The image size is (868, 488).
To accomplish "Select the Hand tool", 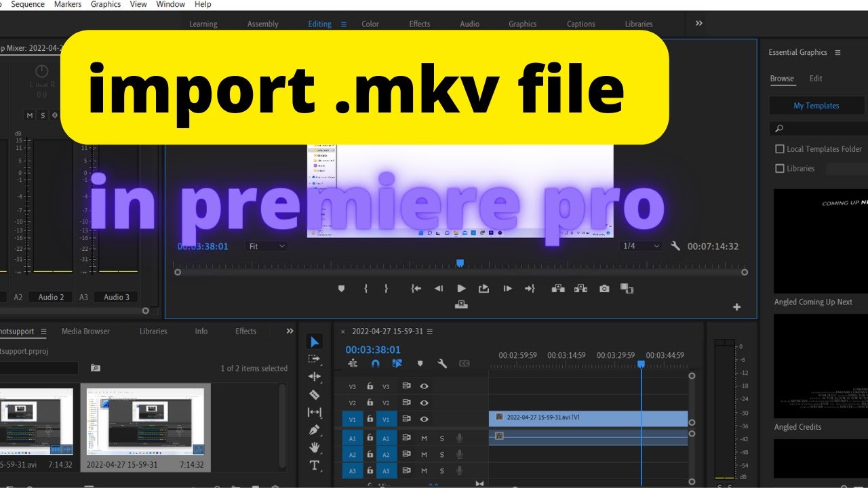I will click(x=314, y=447).
